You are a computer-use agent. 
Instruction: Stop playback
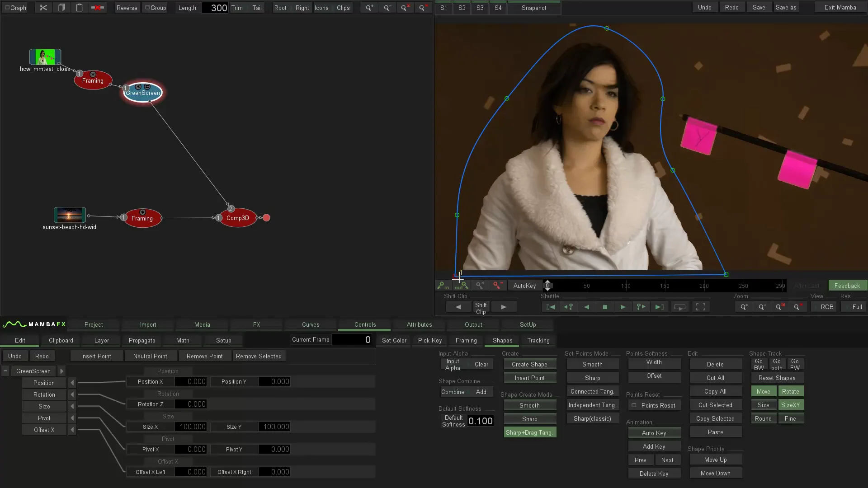605,307
